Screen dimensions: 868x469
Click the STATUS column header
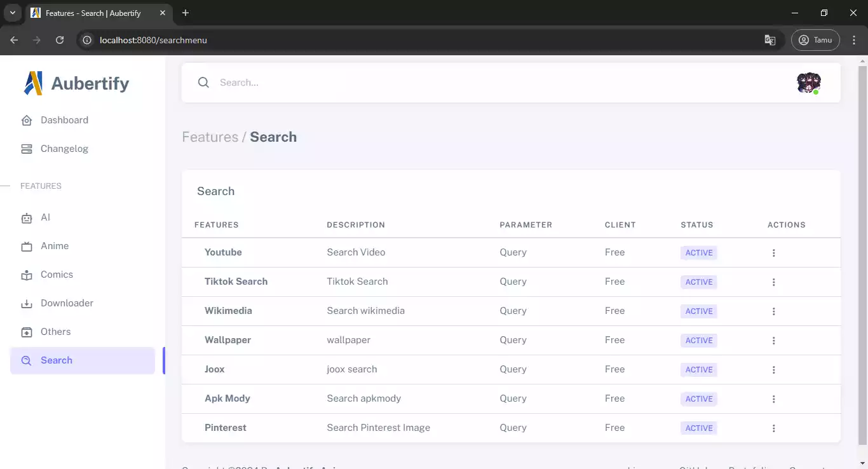tap(697, 225)
